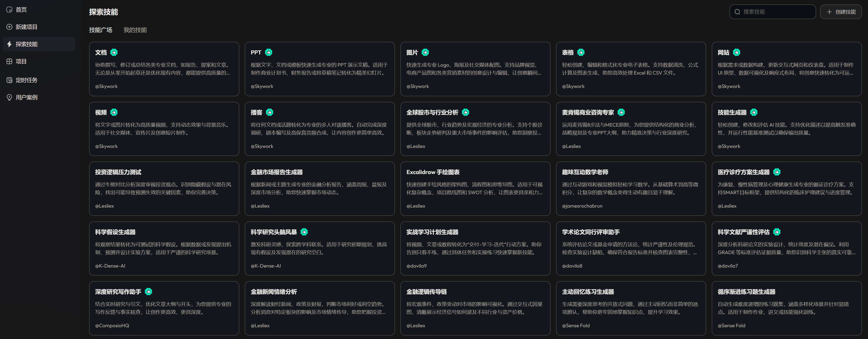Click the green badge next to 文档

(114, 52)
